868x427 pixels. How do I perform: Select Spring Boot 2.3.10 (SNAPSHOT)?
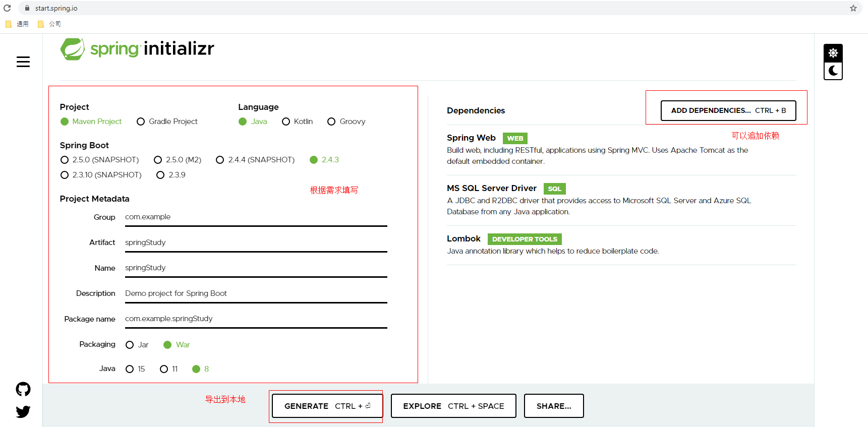pos(101,175)
